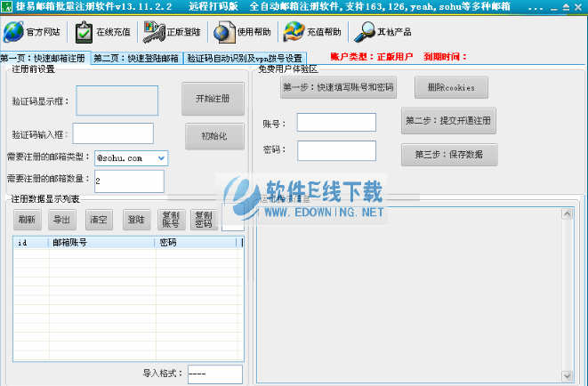Click the 充值帮助 toolbar icon

(294, 32)
